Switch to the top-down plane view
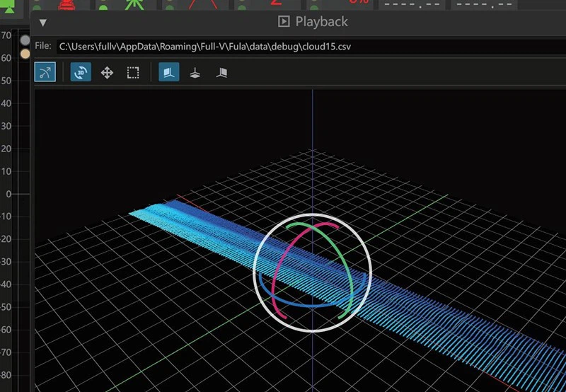 (195, 72)
